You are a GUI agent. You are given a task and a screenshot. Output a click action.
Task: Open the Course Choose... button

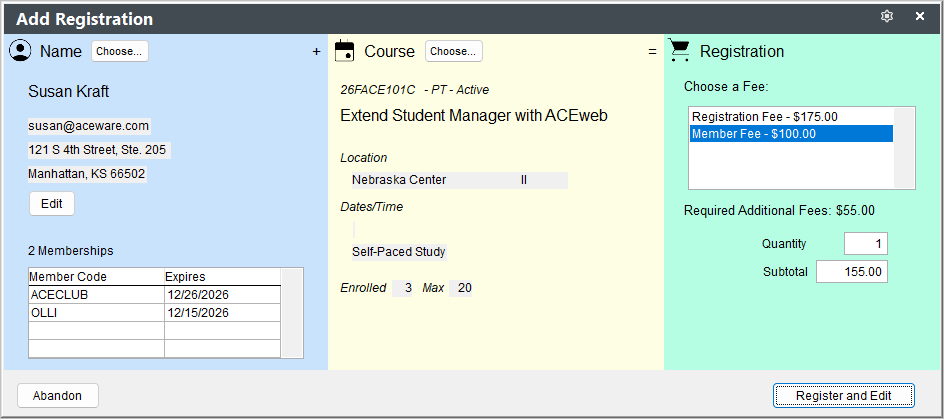[454, 51]
